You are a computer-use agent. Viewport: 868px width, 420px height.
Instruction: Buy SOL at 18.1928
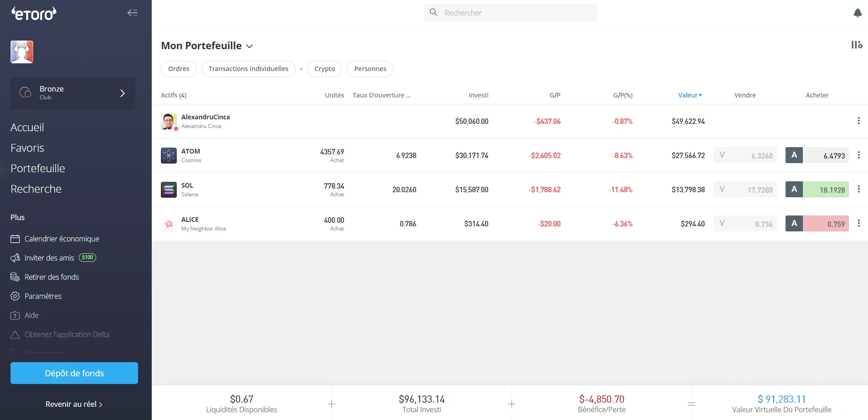[817, 190]
